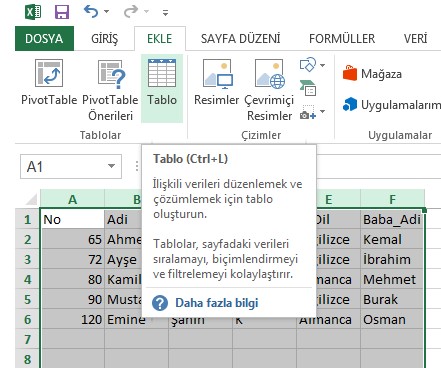Viewport: 441px width, 368px height.
Task: Click the İbrahim cell
Action: [x=392, y=259]
